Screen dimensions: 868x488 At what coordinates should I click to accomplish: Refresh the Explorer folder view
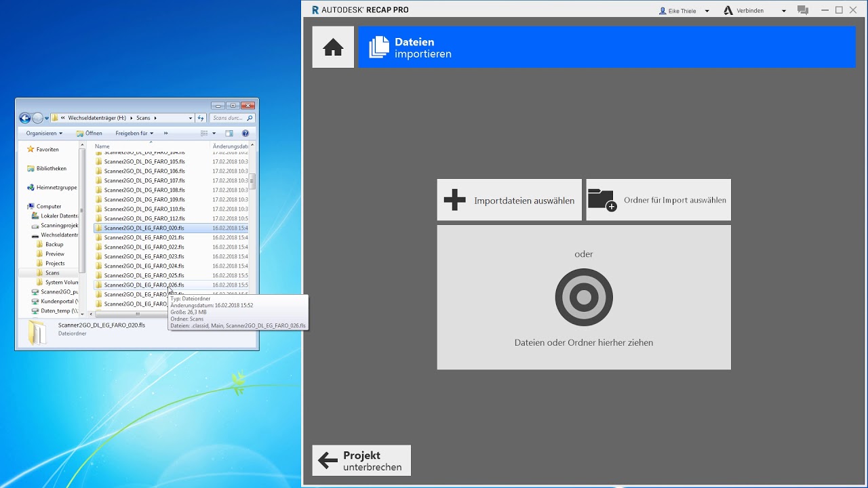coord(201,118)
